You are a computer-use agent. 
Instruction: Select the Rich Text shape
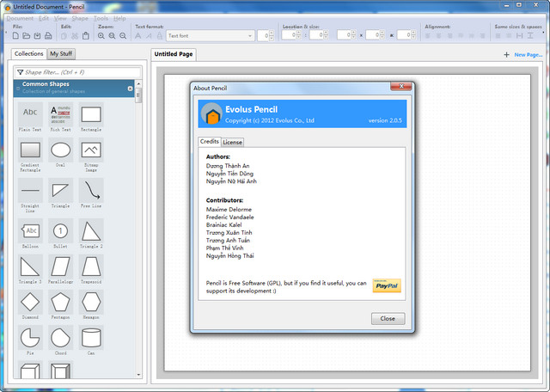(x=61, y=117)
